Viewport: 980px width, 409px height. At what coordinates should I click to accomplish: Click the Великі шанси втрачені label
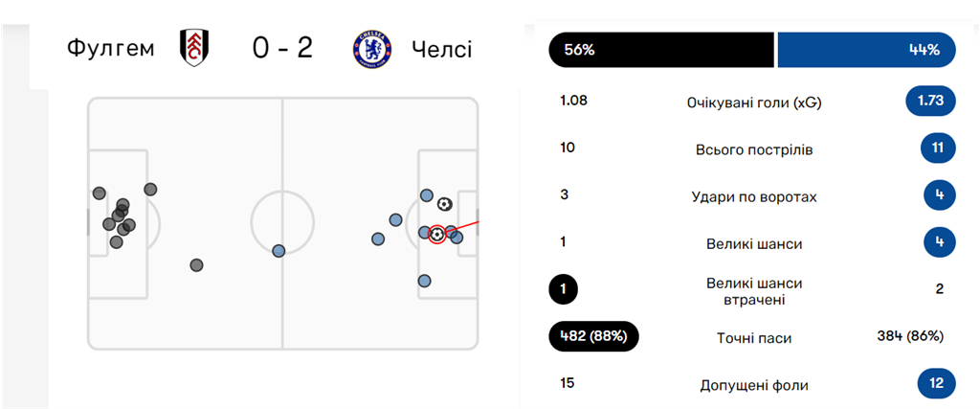coord(754,291)
